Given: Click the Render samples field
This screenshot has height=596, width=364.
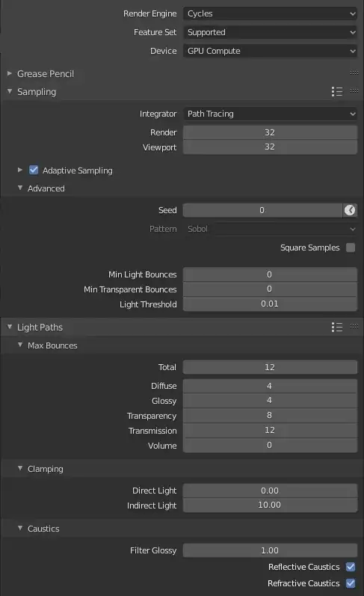Looking at the screenshot, I should [270, 132].
